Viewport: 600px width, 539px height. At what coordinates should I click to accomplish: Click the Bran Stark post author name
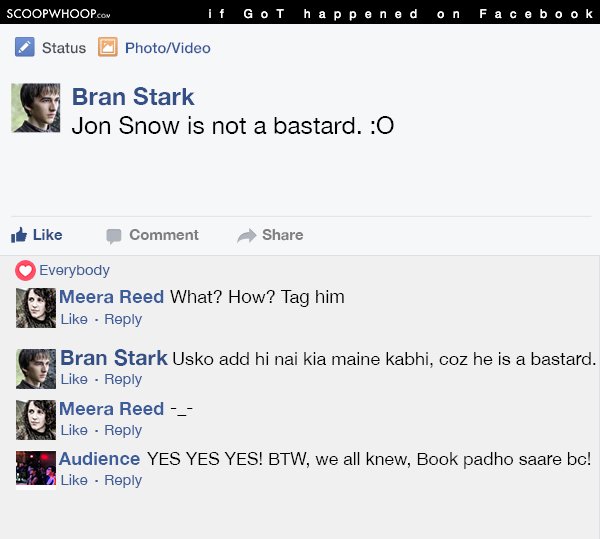[133, 96]
